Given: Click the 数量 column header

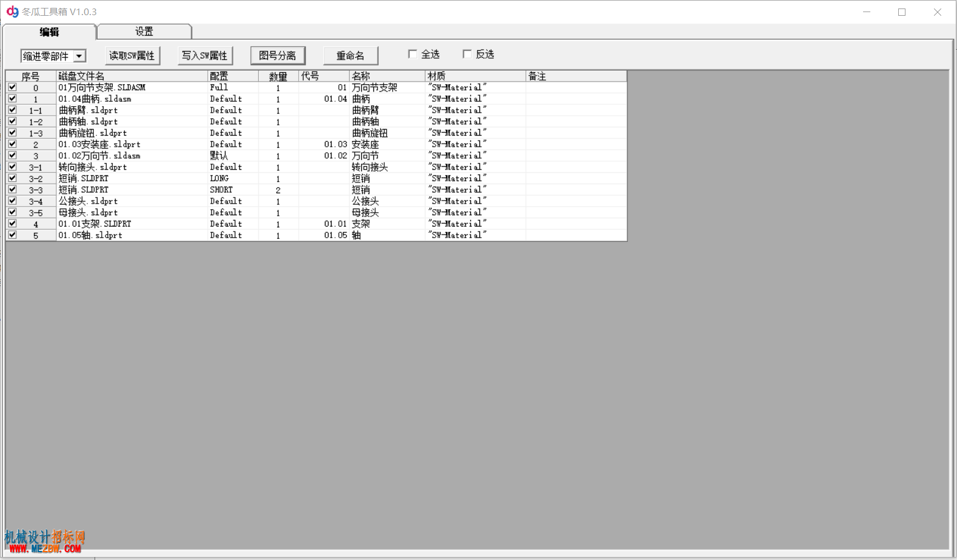Looking at the screenshot, I should tap(279, 76).
